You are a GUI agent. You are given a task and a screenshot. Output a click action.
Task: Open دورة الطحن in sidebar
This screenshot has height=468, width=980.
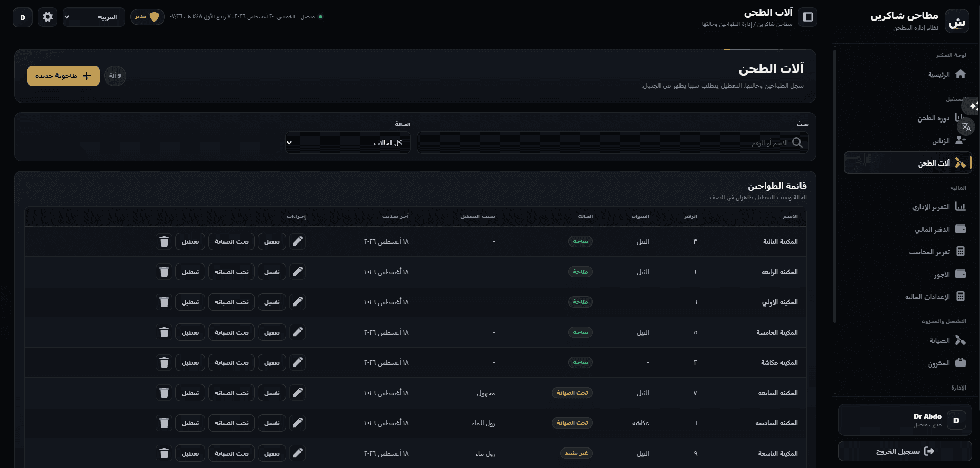908,118
